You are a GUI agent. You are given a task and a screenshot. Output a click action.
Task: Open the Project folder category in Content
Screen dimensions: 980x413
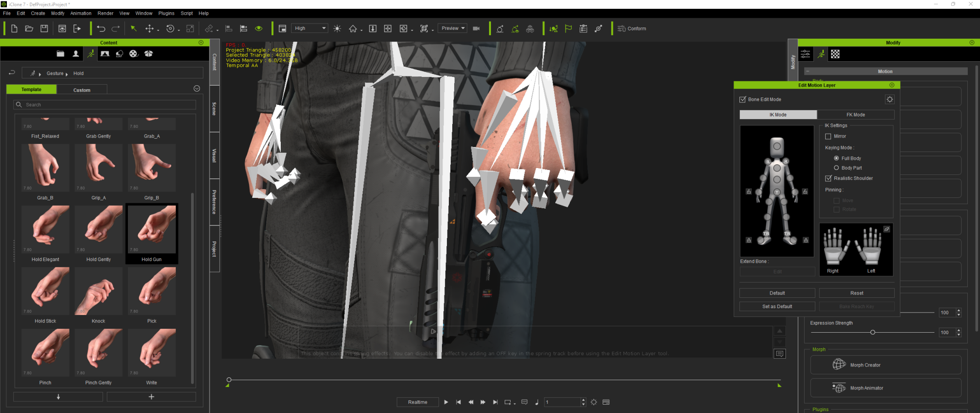[60, 53]
